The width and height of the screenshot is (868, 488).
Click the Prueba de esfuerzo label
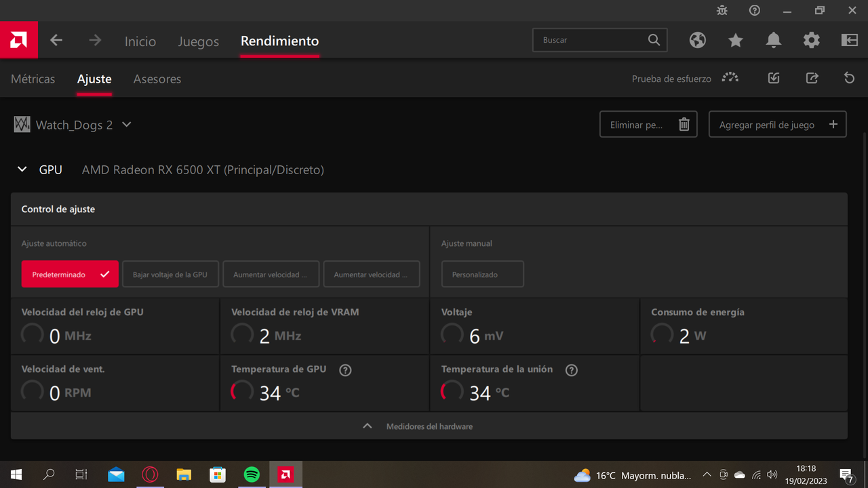click(671, 79)
